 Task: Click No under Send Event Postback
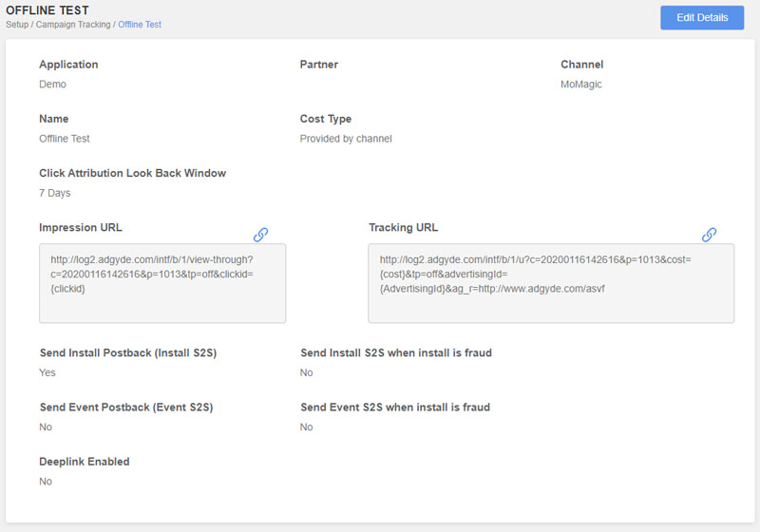[x=46, y=427]
